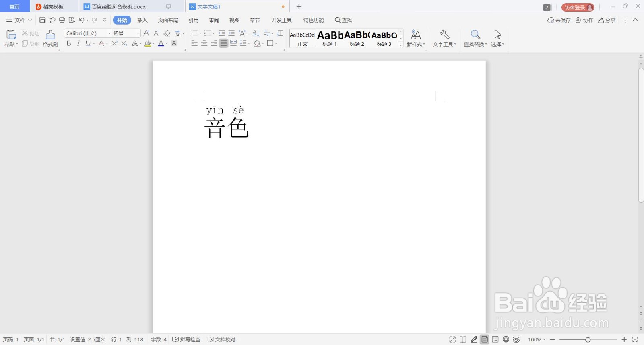The image size is (644, 345).
Task: Click the Undo arrow icon
Action: [x=82, y=20]
